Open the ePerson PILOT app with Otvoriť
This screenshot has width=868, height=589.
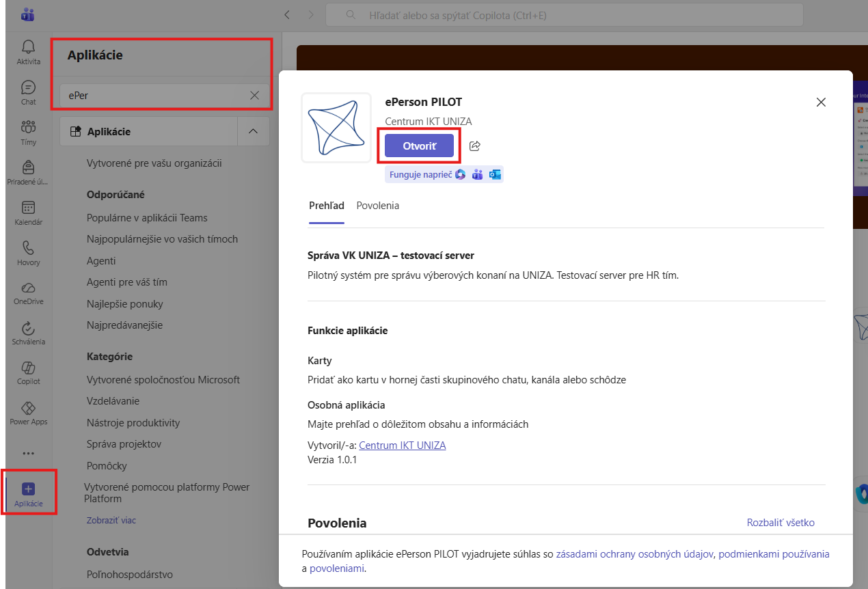point(419,146)
